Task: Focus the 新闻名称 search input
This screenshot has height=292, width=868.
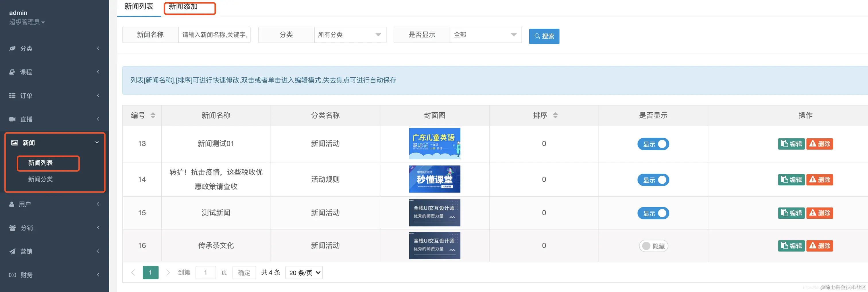Action: coord(214,35)
